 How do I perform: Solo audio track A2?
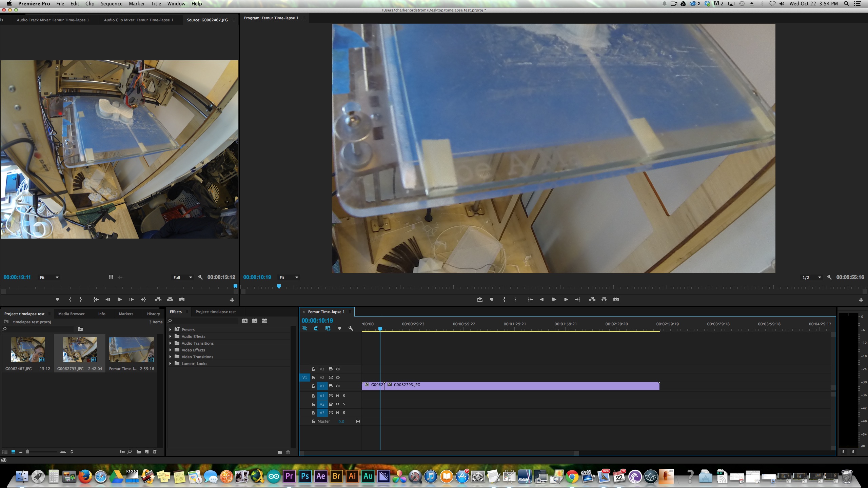point(344,404)
